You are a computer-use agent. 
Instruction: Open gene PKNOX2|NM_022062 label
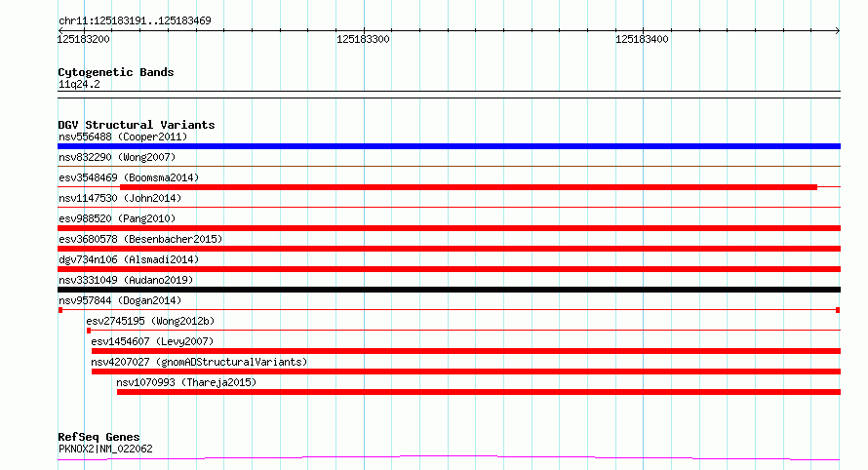105,449
